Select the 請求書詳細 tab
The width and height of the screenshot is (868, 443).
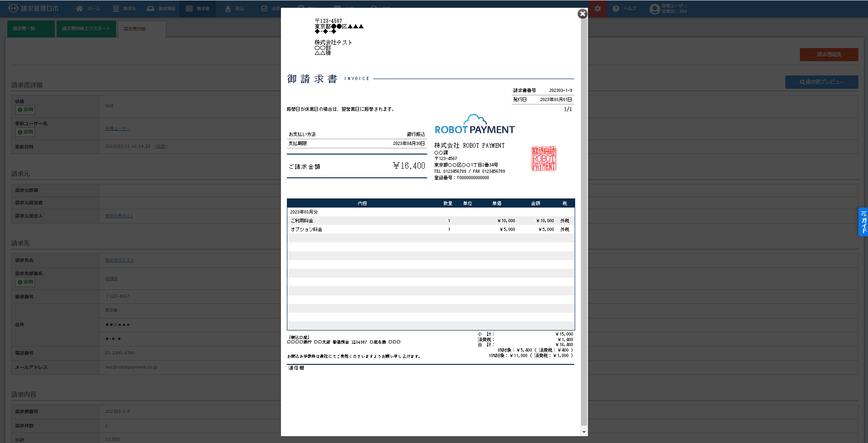(142, 29)
